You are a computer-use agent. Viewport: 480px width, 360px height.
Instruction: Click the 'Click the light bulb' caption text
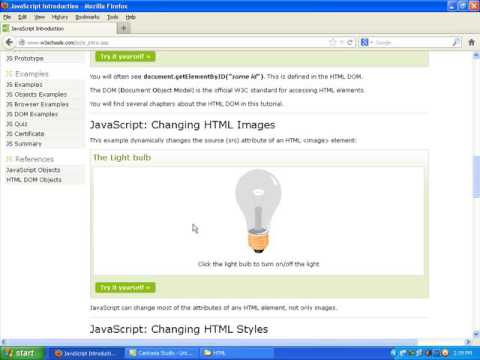tap(259, 264)
